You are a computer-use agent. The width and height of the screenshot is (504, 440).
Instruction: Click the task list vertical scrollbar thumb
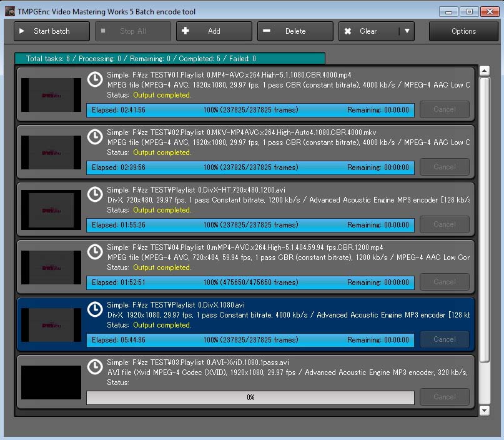pos(485,219)
